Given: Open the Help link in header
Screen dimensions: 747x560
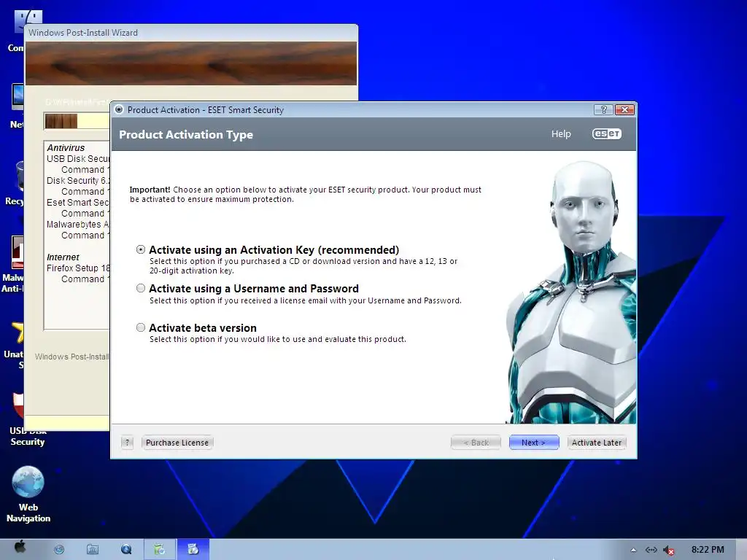Looking at the screenshot, I should point(561,134).
